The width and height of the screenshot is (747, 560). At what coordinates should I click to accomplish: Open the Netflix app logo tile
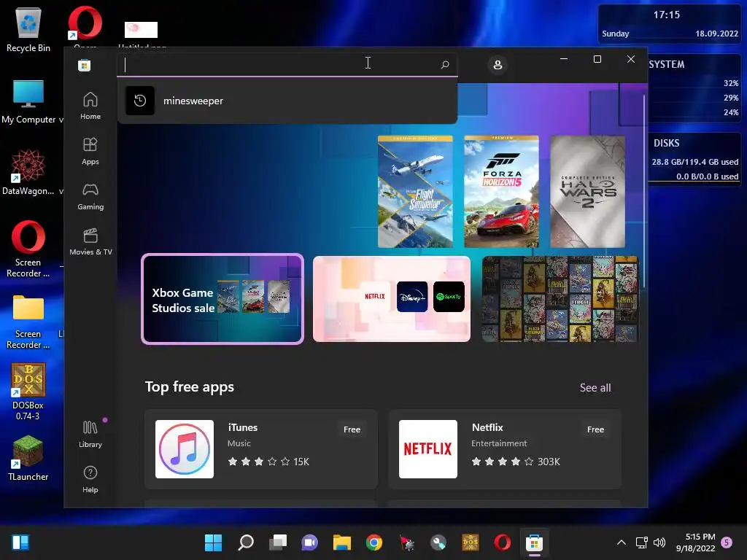[x=427, y=448]
